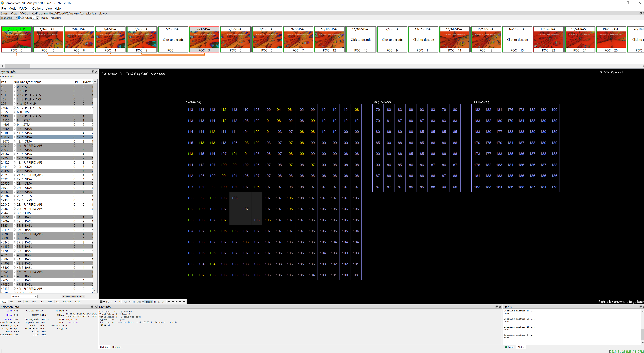The width and height of the screenshot is (644, 353).
Task: Open the hamburger menu icon in viewer toolbar
Action: pos(101,302)
